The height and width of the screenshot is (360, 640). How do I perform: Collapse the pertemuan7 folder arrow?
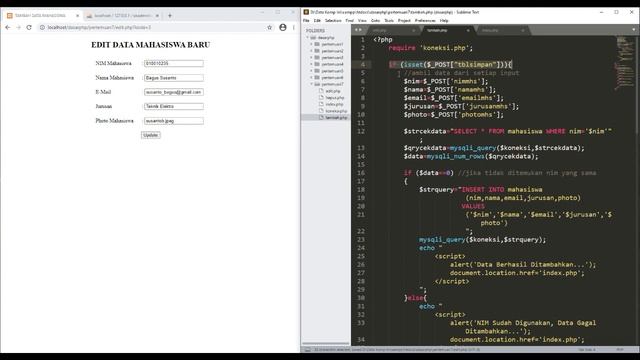[311, 84]
